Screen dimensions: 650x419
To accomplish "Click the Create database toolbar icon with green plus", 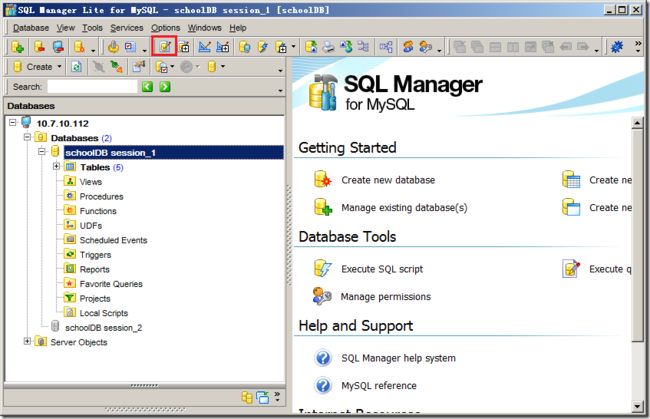I will point(18,47).
